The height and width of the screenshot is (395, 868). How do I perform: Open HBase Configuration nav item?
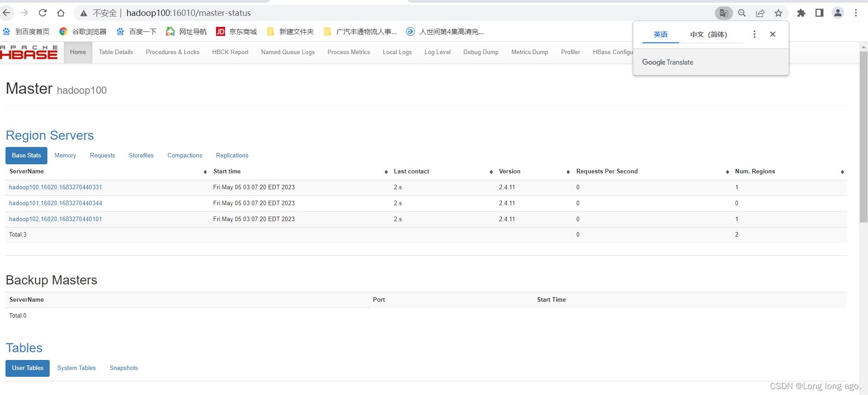pos(613,52)
